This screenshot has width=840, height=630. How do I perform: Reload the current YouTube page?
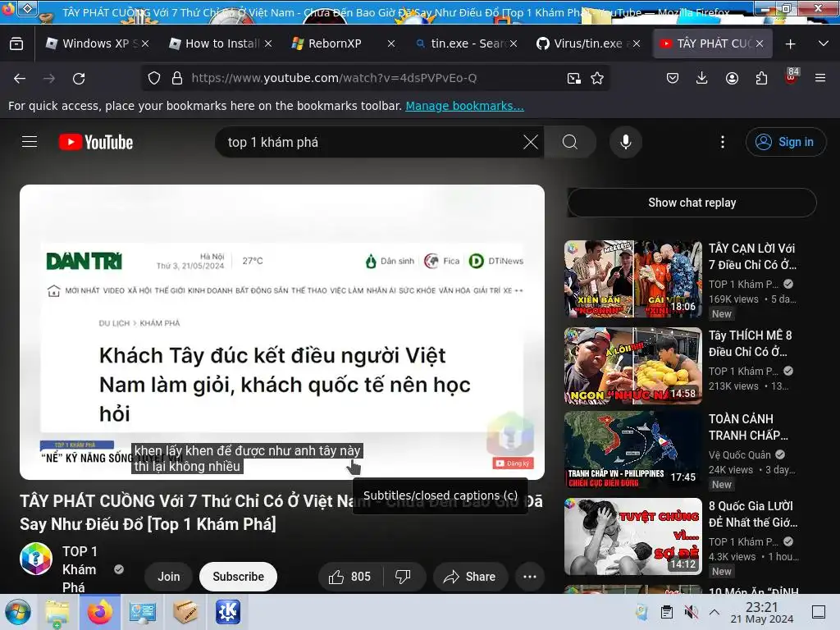79,78
